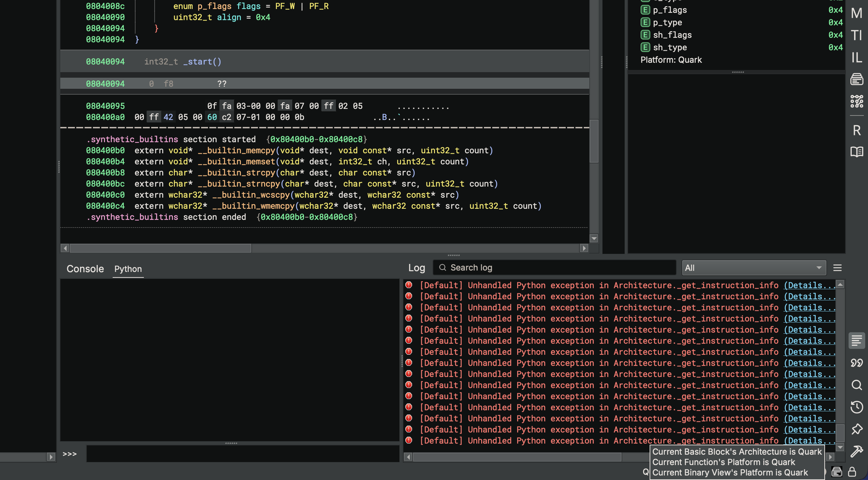Open the History panel with clock icon
The width and height of the screenshot is (868, 480).
pyautogui.click(x=857, y=407)
